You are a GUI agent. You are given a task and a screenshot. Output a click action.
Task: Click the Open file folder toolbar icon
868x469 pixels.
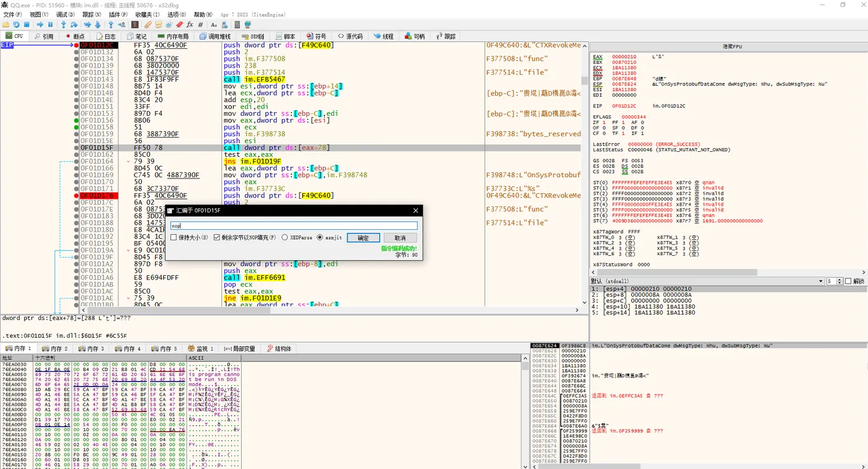click(x=6, y=25)
